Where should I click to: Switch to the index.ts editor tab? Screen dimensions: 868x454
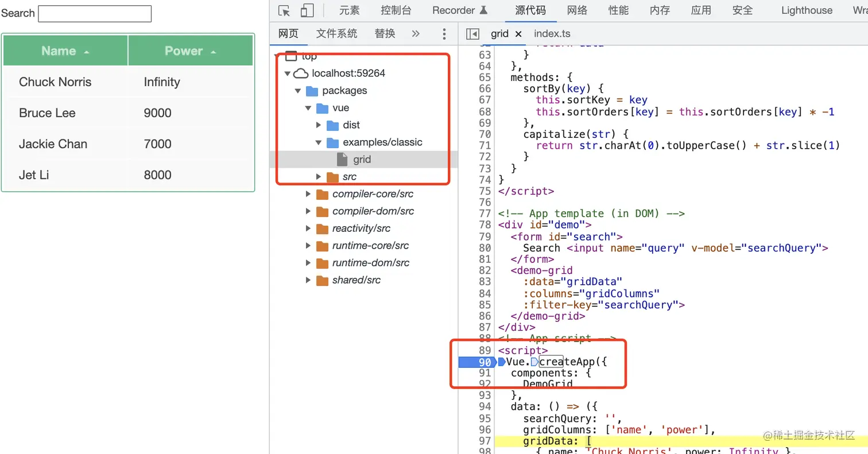(552, 34)
